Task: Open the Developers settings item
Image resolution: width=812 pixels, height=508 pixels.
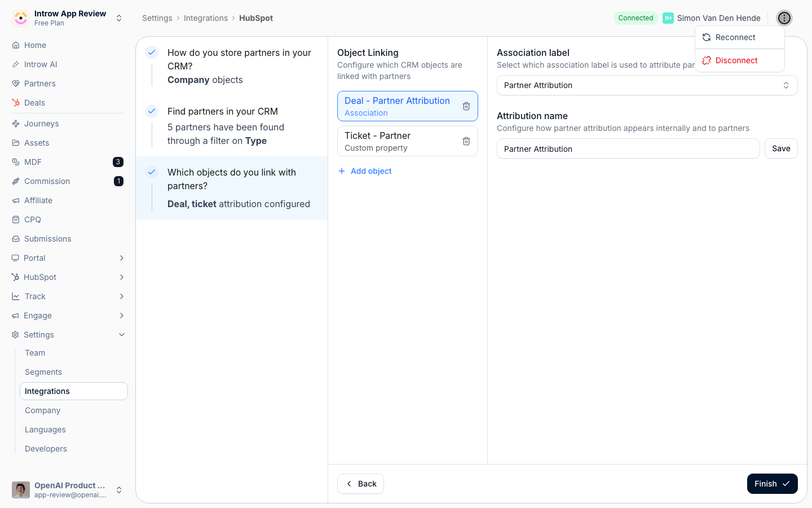Action: click(x=74, y=449)
